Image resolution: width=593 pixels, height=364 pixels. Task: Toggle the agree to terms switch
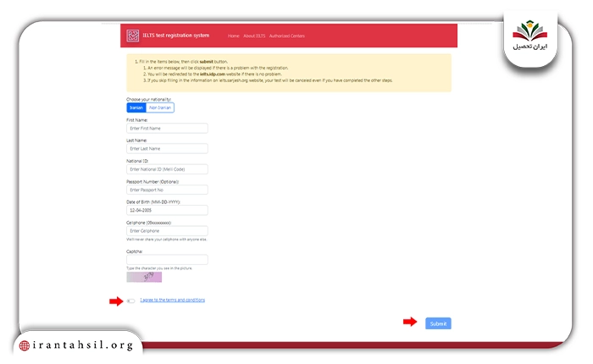[x=130, y=301]
